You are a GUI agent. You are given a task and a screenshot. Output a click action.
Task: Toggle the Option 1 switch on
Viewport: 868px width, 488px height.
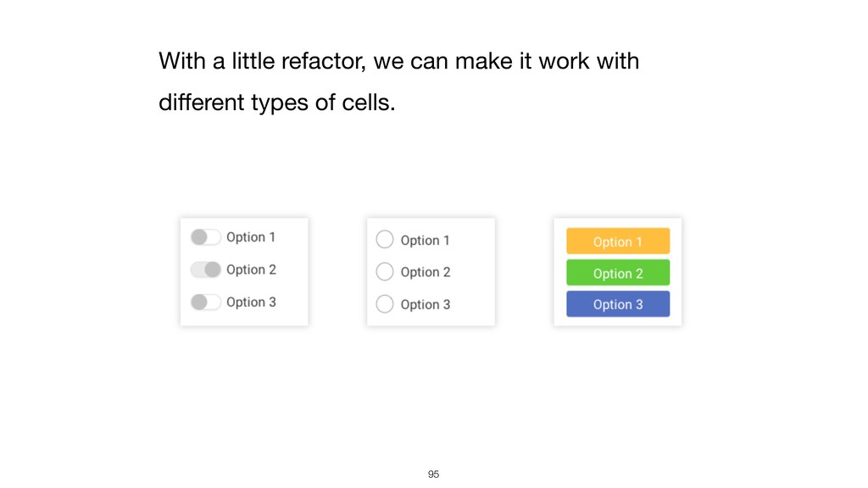pos(205,237)
